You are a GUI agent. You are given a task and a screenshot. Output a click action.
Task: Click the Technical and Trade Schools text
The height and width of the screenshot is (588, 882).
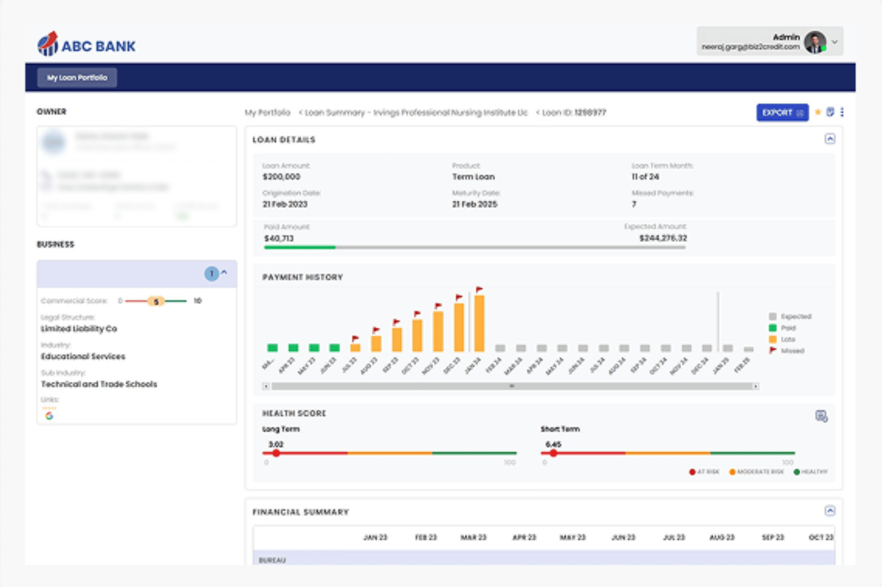pos(99,384)
